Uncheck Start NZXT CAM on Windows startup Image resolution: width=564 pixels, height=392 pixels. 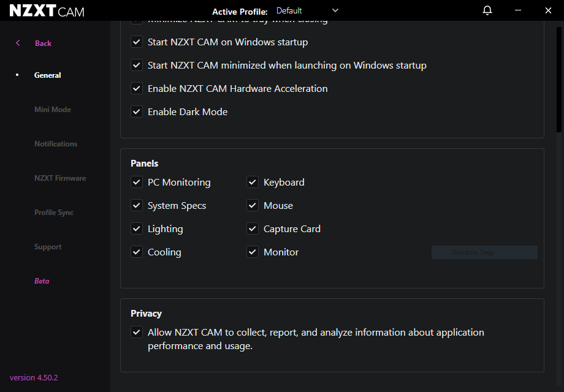coord(137,42)
